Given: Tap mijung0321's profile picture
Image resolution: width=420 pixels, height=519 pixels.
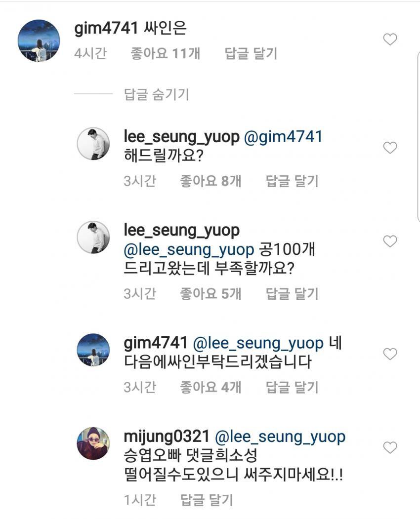Looking at the screenshot, I should tap(93, 443).
